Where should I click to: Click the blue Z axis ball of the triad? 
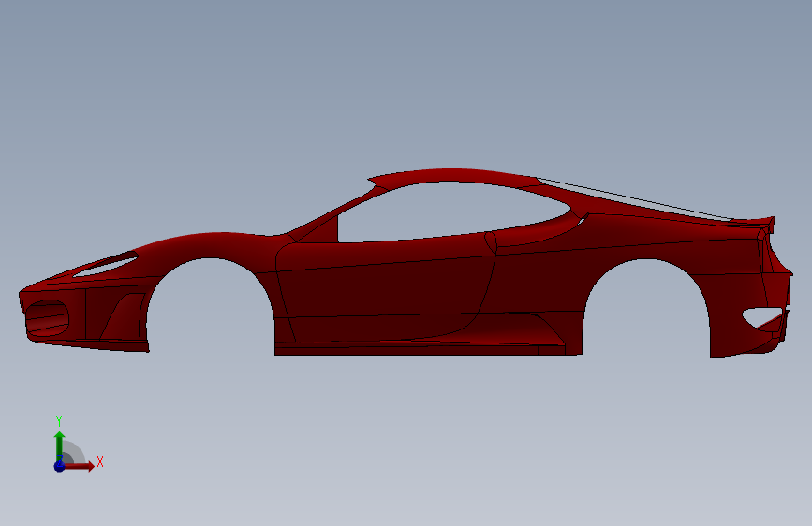coord(60,466)
